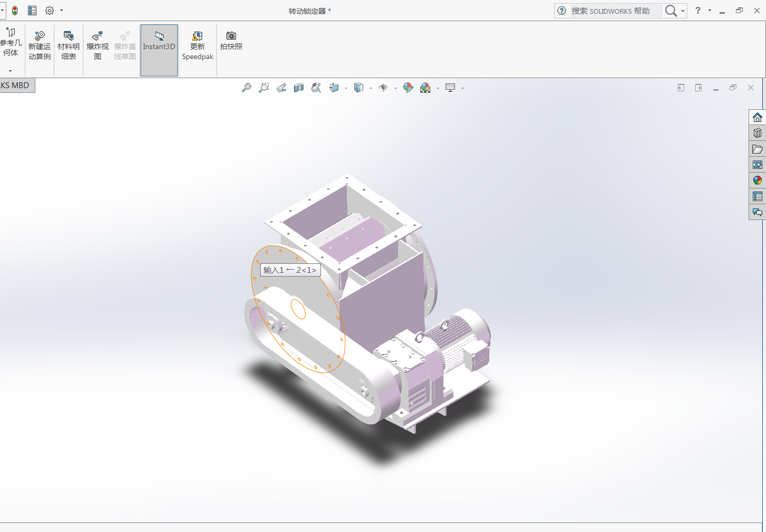
Task: Click the Display Style icon
Action: [359, 88]
